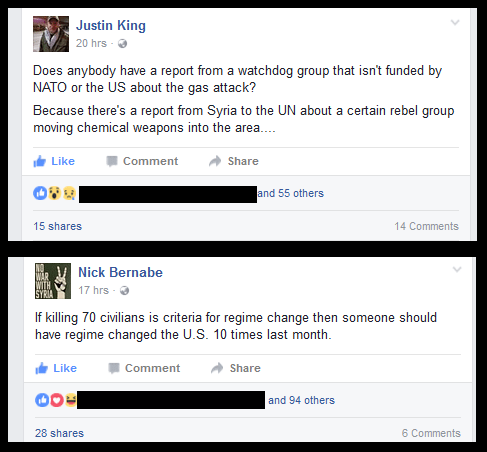Click the love heart reaction on Nick Bernabe's post

pos(57,400)
